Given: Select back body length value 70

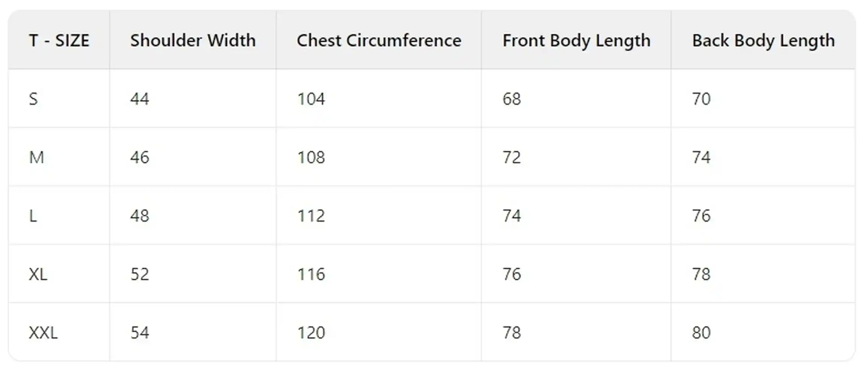Looking at the screenshot, I should [x=701, y=99].
